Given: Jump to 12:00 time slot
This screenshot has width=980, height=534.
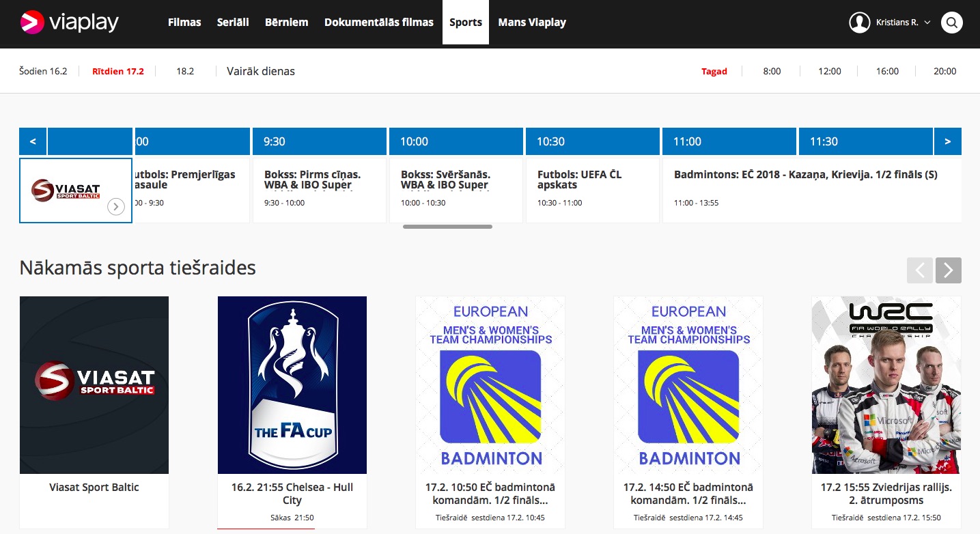Looking at the screenshot, I should tap(830, 71).
